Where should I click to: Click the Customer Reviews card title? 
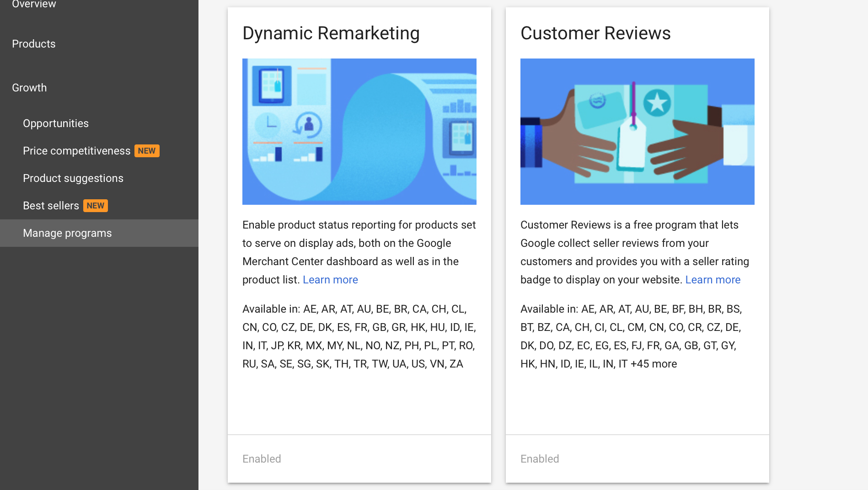(x=595, y=33)
